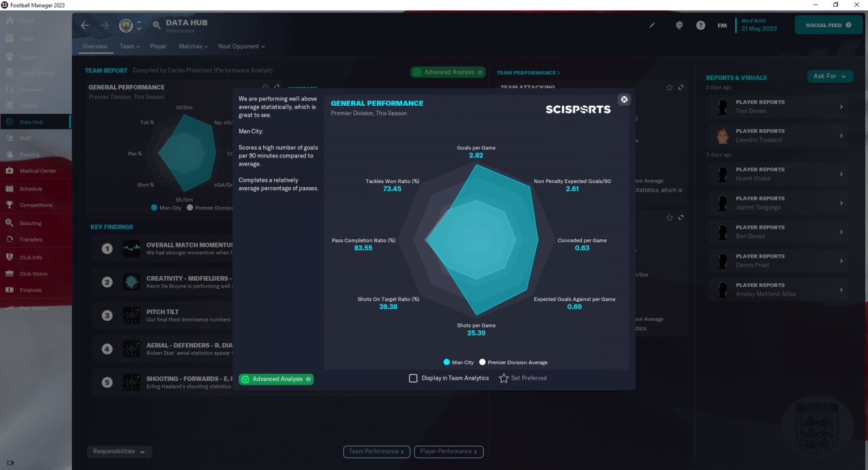Click the Creativity Midfielders finding icon
This screenshot has height=470, width=868.
pos(132,282)
